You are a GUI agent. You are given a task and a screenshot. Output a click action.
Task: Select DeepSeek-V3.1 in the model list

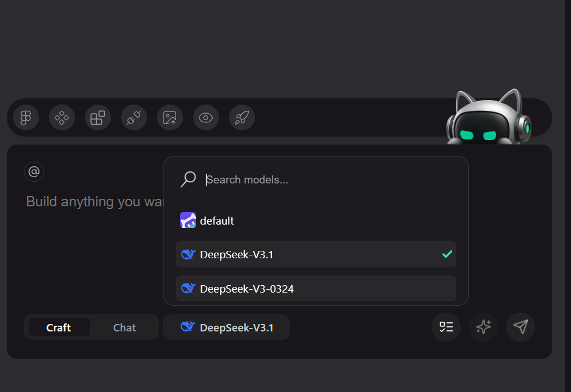point(316,254)
